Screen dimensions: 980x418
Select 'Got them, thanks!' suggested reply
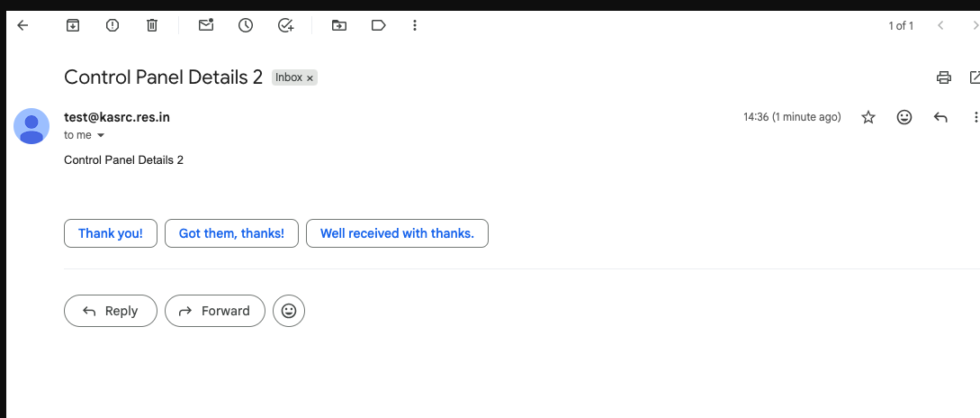231,233
